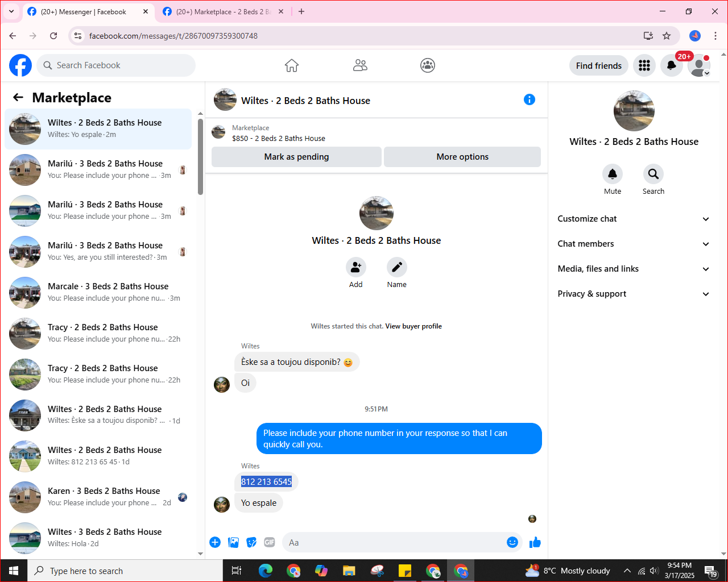Open the taskbar notification center icon

tap(711, 571)
